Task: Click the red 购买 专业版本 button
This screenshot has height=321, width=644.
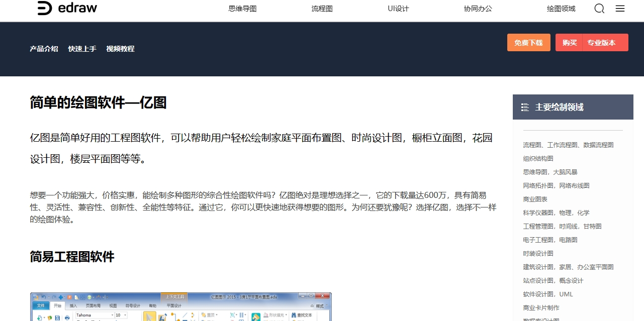Action: point(592,43)
